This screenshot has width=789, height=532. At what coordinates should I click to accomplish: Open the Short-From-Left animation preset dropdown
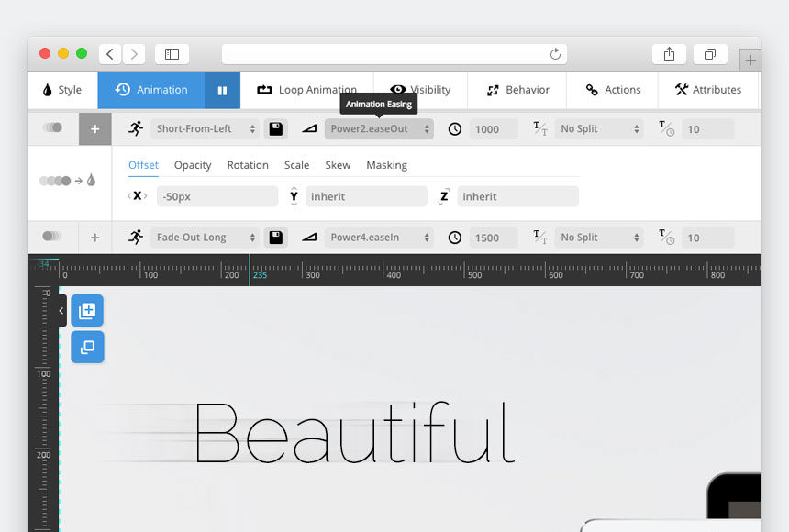click(x=206, y=129)
